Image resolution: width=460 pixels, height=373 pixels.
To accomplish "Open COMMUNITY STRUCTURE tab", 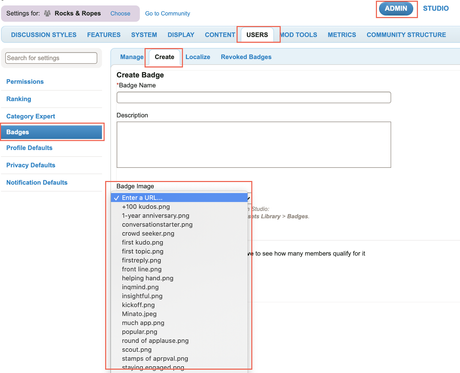I will [x=406, y=35].
